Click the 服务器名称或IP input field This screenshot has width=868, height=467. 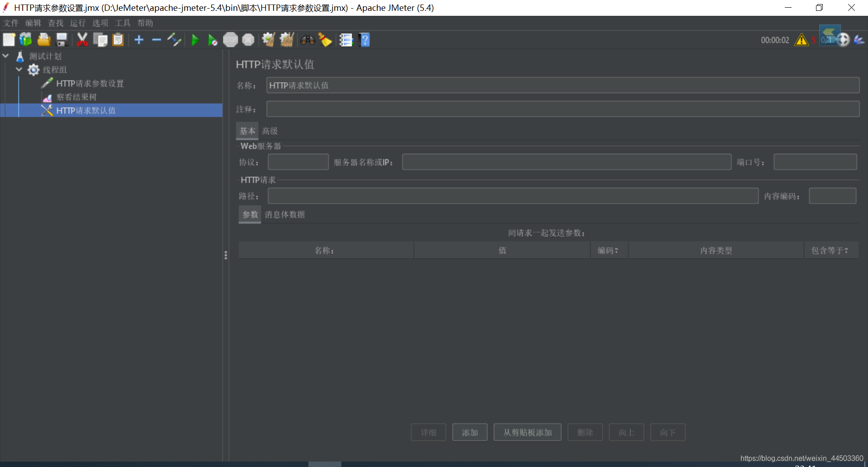click(566, 162)
